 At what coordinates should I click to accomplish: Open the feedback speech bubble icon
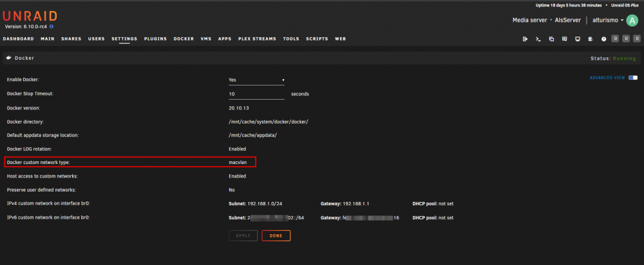564,39
